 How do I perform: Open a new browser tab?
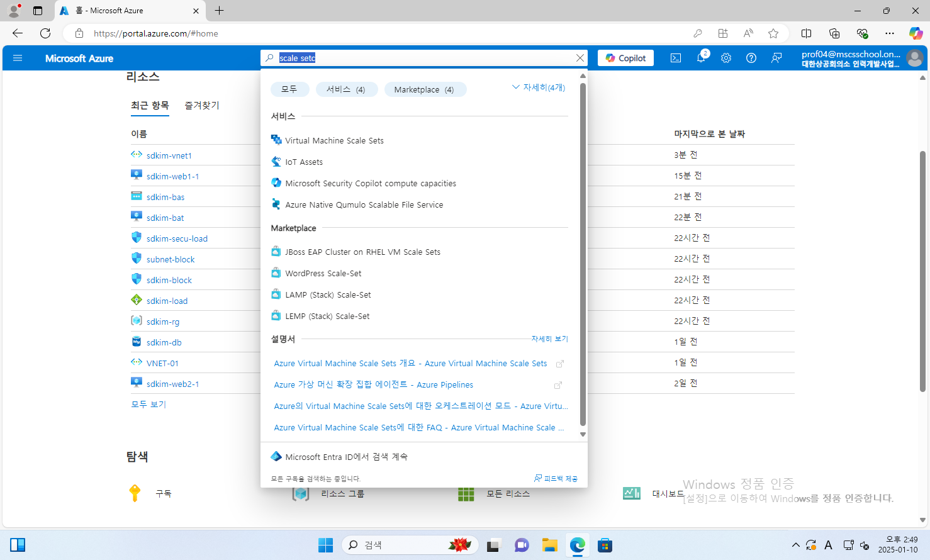[219, 11]
